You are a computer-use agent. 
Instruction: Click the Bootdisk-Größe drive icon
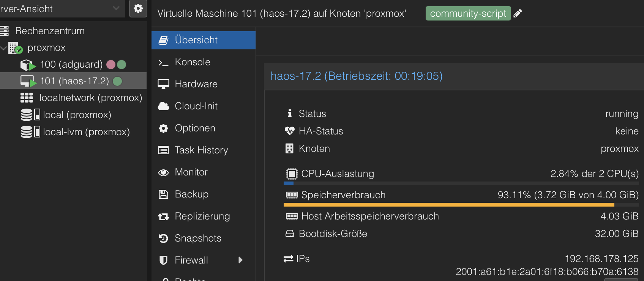pyautogui.click(x=290, y=234)
